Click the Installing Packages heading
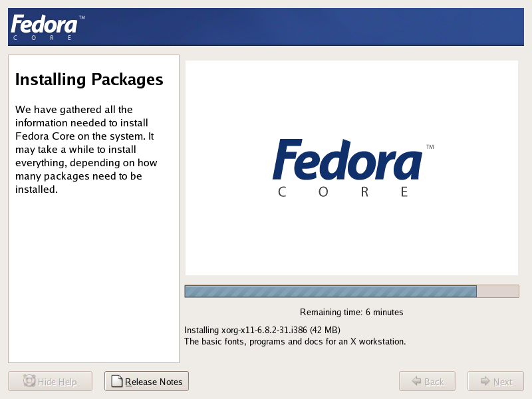 [x=89, y=80]
